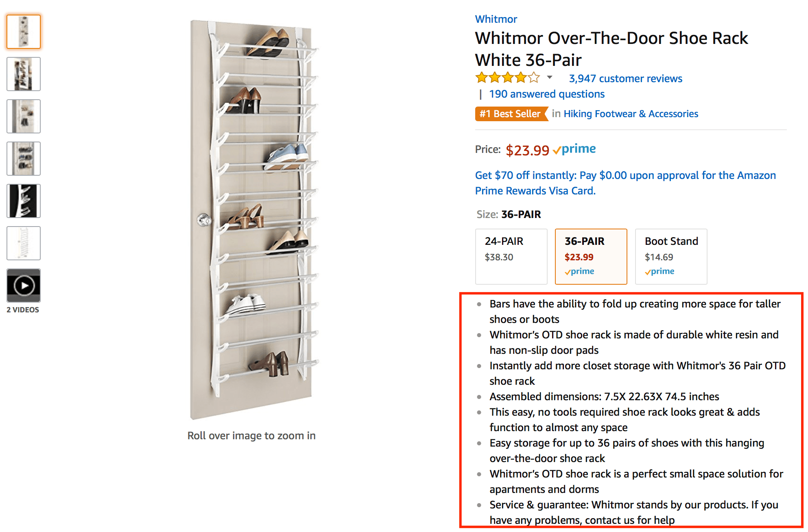
Task: Choose the 36-PAIR size option
Action: (x=591, y=256)
